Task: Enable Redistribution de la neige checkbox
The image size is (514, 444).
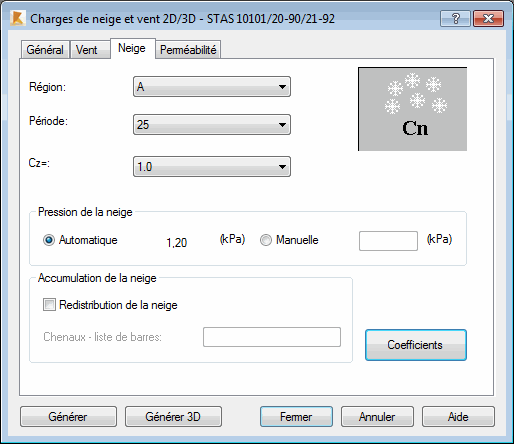Action: pos(49,305)
